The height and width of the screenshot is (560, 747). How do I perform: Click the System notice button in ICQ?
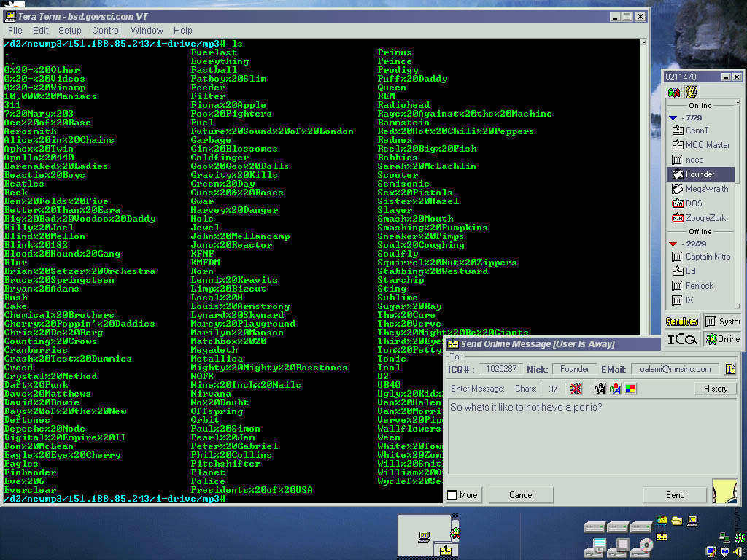pyautogui.click(x=722, y=322)
